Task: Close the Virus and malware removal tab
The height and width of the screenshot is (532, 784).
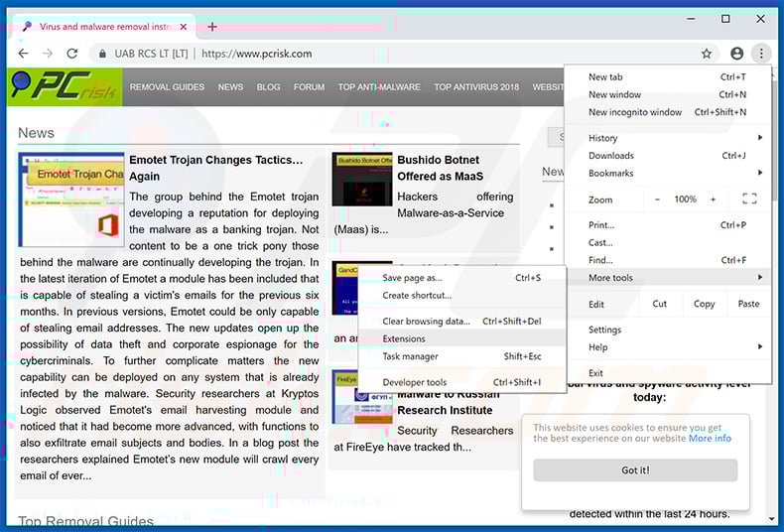Action: coord(184,27)
